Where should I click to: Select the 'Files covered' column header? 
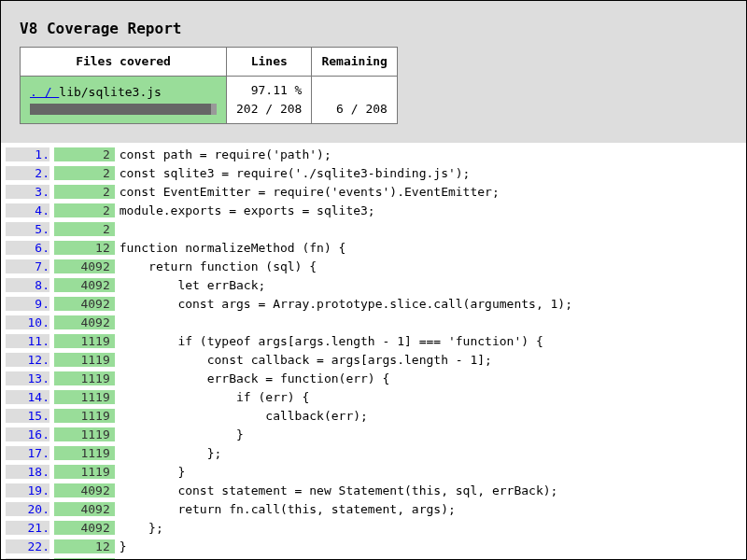123,62
